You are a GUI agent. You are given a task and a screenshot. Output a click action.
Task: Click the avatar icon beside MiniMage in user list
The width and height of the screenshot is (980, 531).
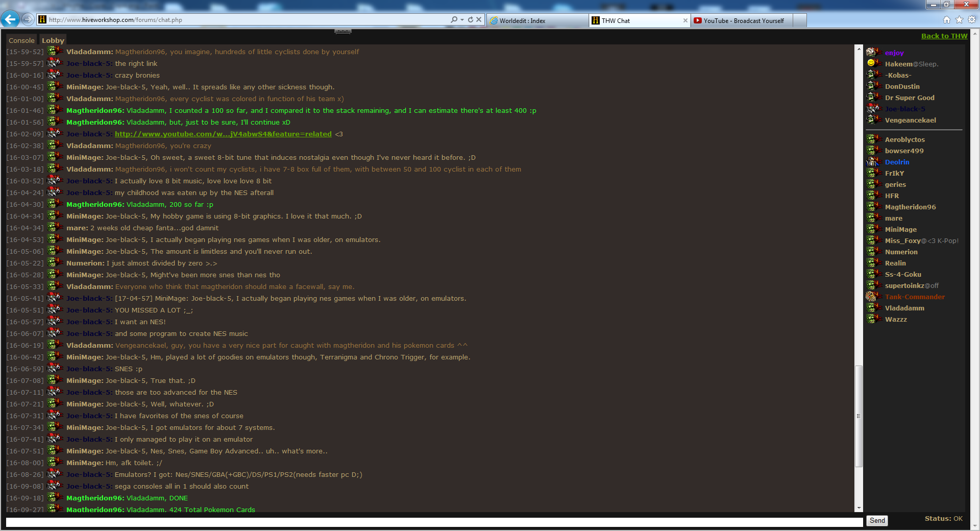click(874, 229)
